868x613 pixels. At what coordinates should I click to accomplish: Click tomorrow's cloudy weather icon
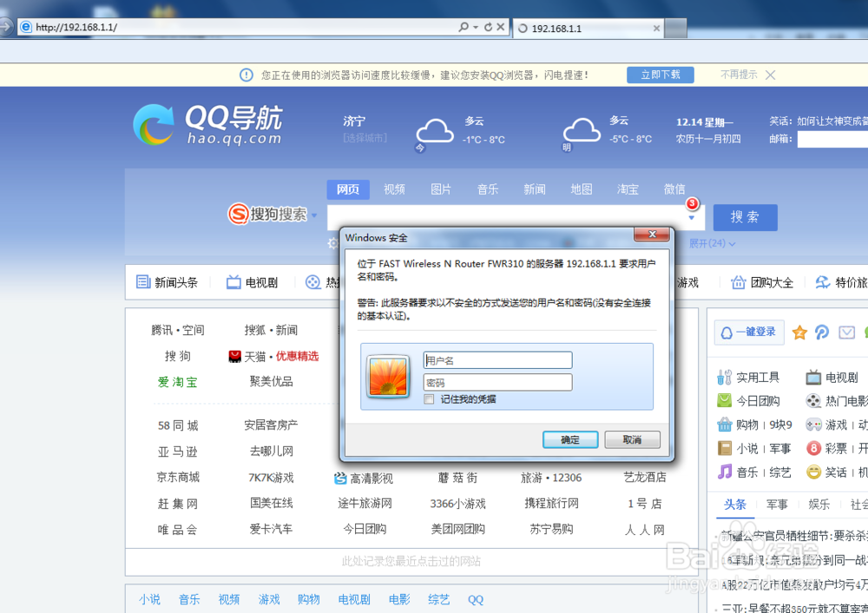[582, 131]
